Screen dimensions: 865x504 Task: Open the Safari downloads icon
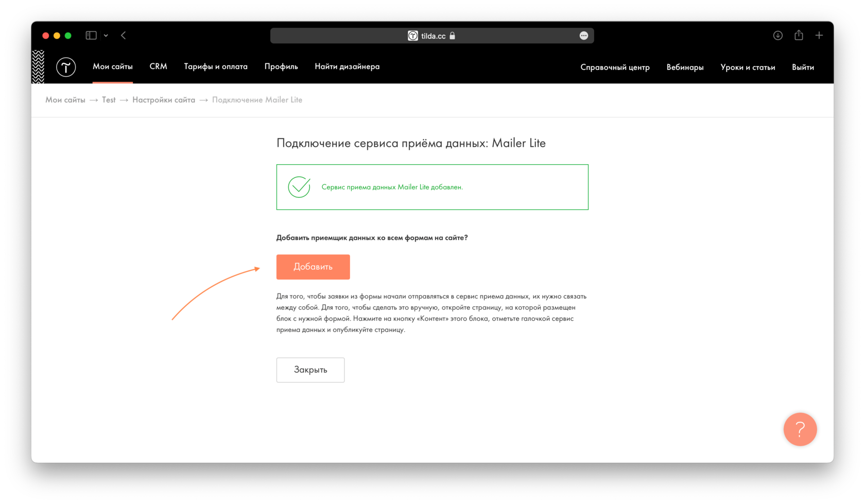click(x=778, y=35)
